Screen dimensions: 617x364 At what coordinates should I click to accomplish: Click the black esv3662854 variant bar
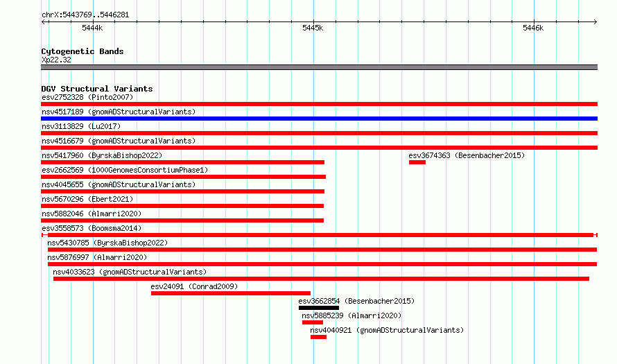click(319, 308)
